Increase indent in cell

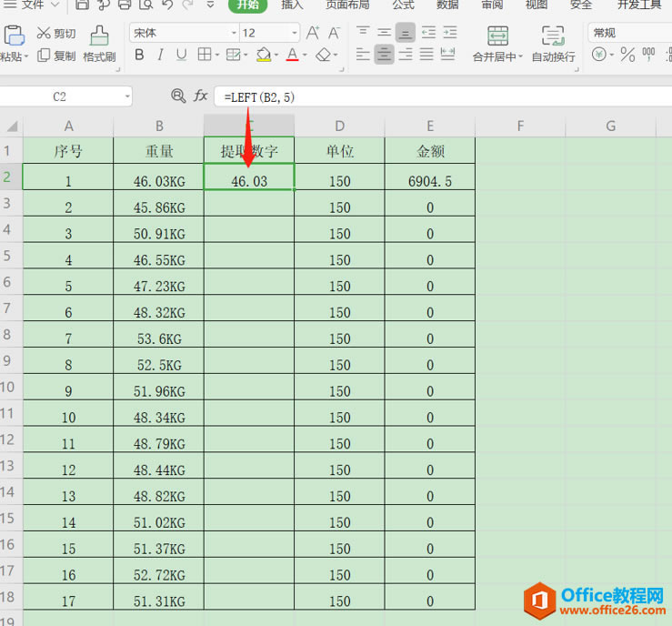[449, 33]
